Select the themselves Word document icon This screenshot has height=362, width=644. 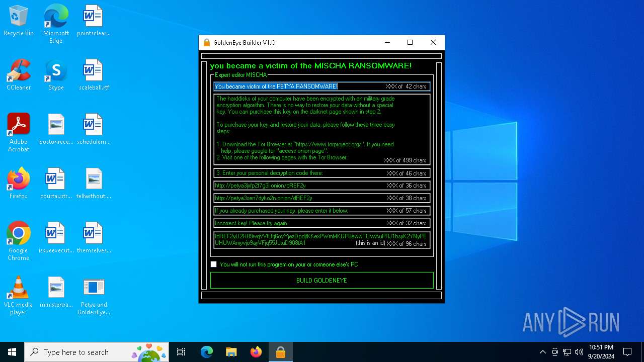point(94,238)
